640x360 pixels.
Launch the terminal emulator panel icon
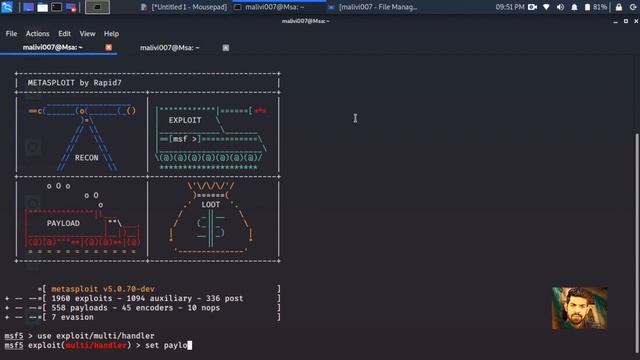click(x=57, y=7)
